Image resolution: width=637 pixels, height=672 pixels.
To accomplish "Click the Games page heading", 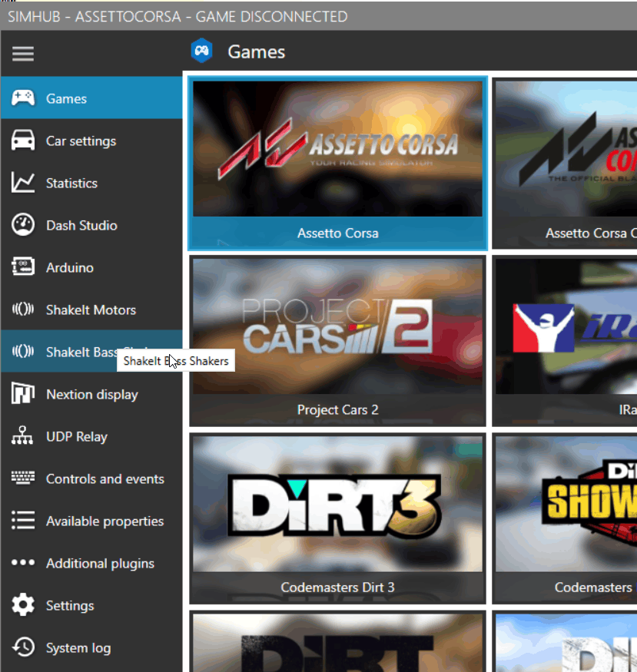I will tap(257, 52).
